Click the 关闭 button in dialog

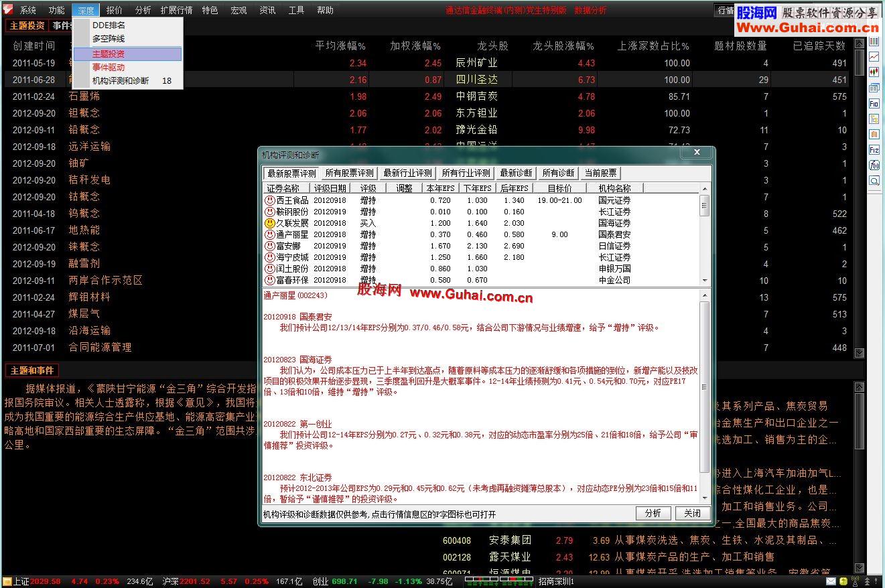[692, 513]
